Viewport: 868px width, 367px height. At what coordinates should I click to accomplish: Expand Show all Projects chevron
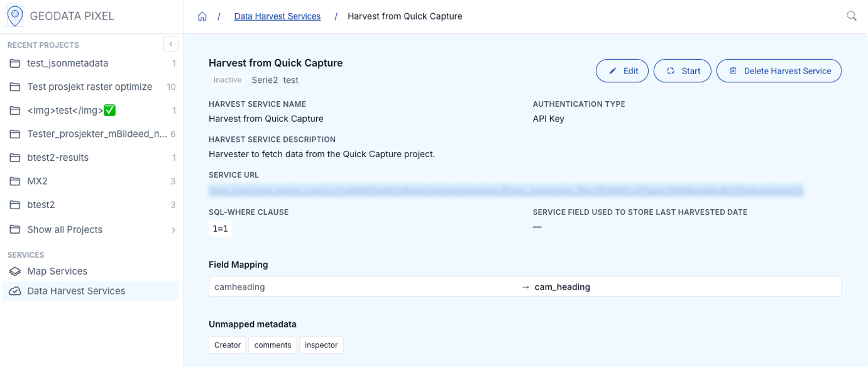(x=173, y=230)
